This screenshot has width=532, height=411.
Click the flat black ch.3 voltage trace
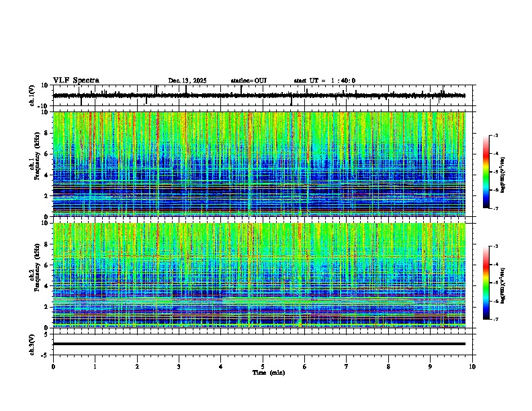(x=259, y=344)
